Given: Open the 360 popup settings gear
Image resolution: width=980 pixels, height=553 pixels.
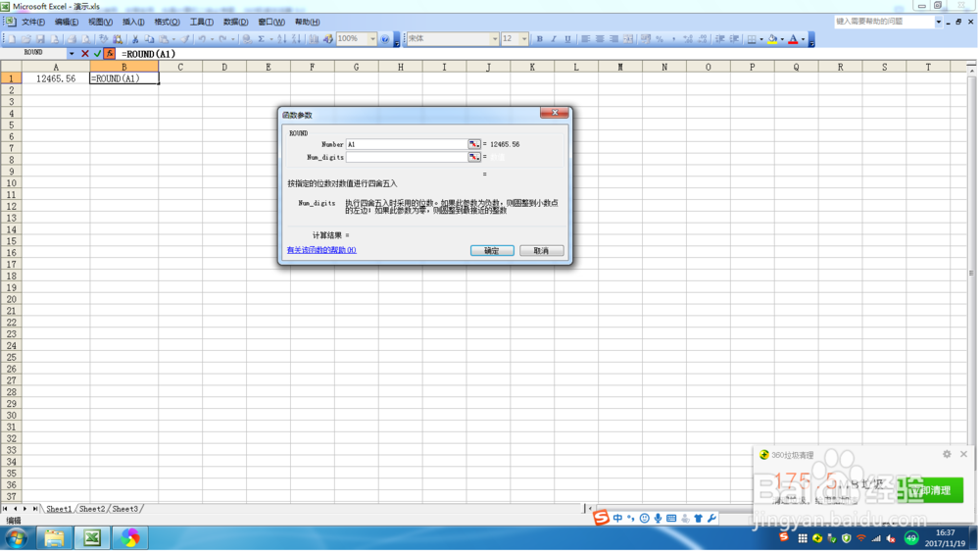Looking at the screenshot, I should (x=949, y=455).
